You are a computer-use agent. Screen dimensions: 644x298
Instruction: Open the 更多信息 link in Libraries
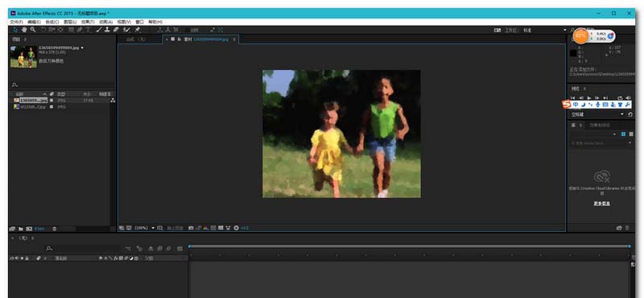pos(601,204)
